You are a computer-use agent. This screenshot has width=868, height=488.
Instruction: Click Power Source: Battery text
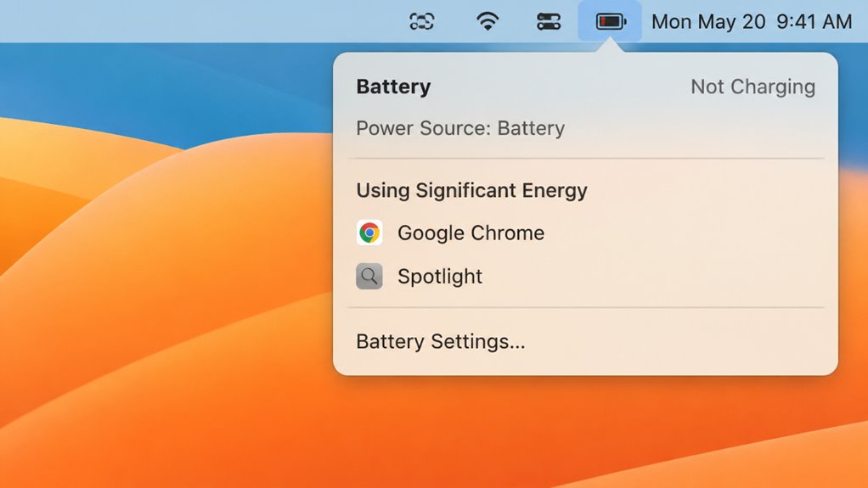[460, 128]
